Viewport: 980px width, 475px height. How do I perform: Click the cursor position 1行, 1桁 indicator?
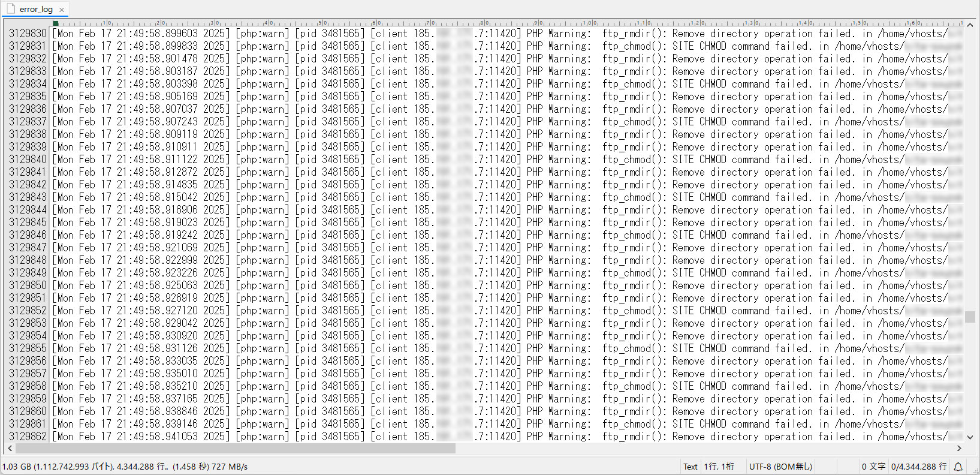719,467
